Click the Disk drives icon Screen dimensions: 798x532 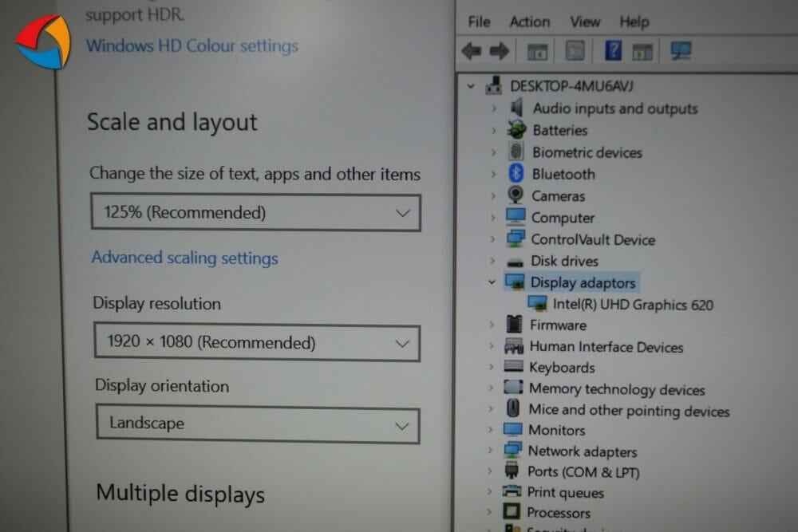[x=515, y=262]
